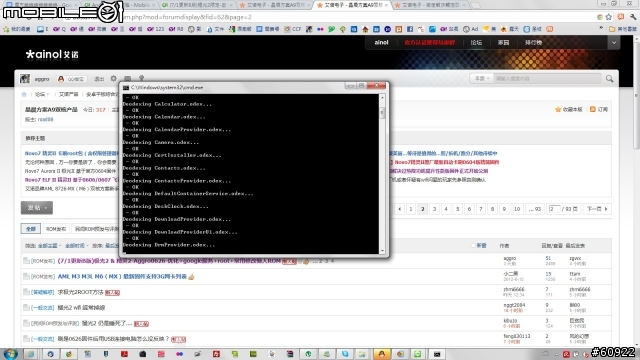This screenshot has width=640, height=360.
Task: Click the cmd icon in the taskbar
Action: click(x=437, y=354)
